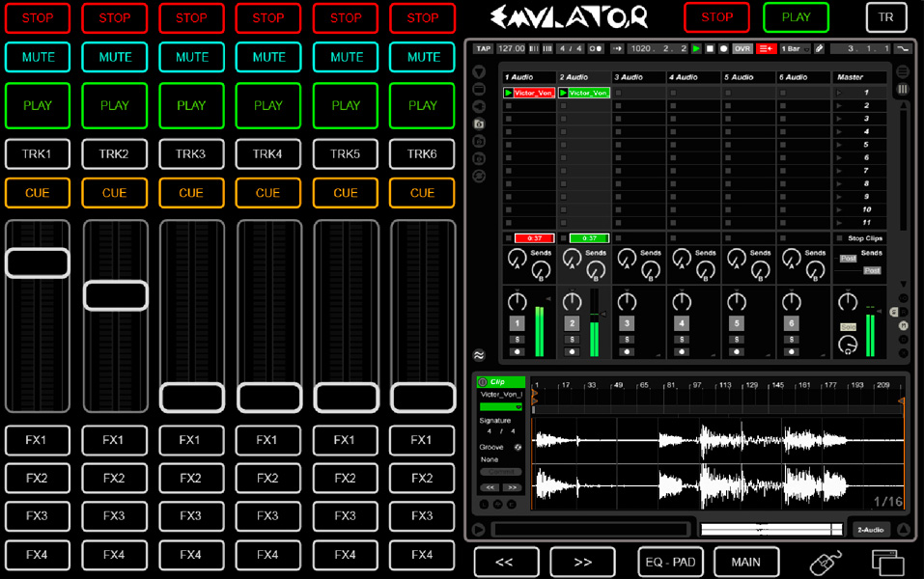The height and width of the screenshot is (579, 924).
Task: Switch to the Clip tab in clip view
Action: click(501, 381)
